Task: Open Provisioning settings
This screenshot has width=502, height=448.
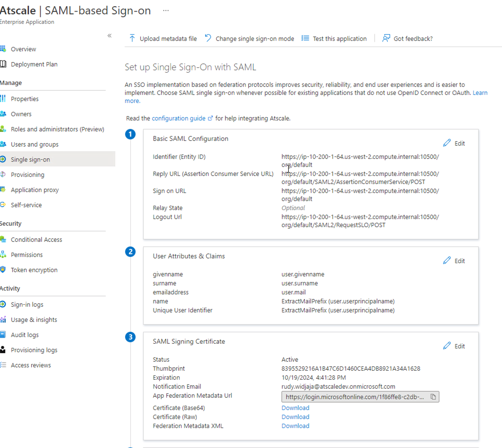Action: point(27,174)
